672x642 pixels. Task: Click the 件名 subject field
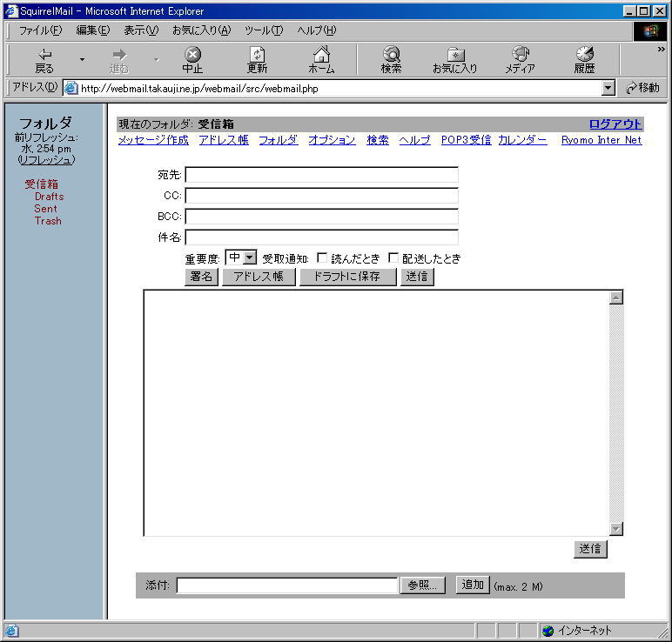pyautogui.click(x=321, y=237)
